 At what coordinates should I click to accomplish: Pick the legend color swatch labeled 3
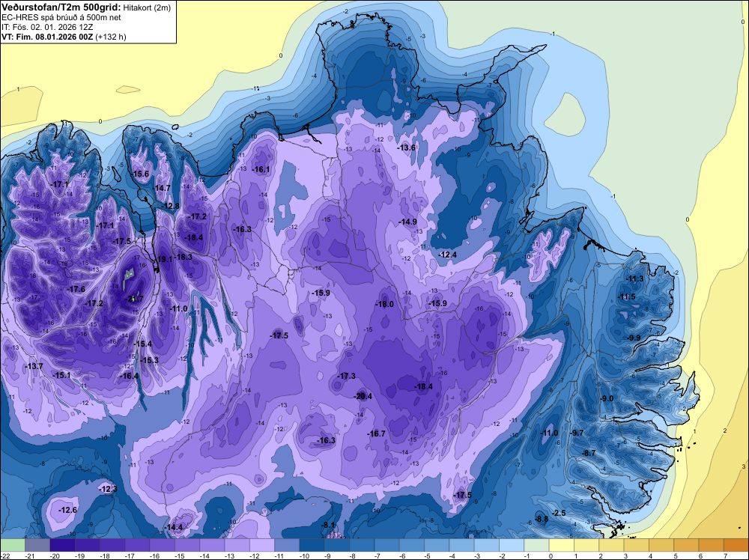(x=636, y=545)
